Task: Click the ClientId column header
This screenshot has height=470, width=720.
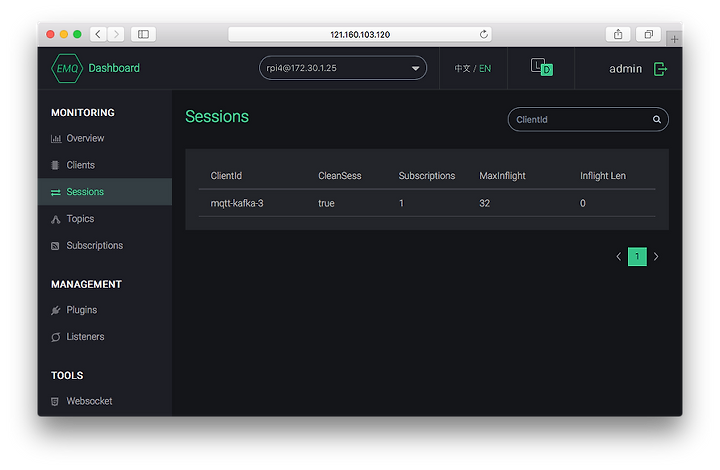Action: 226,176
